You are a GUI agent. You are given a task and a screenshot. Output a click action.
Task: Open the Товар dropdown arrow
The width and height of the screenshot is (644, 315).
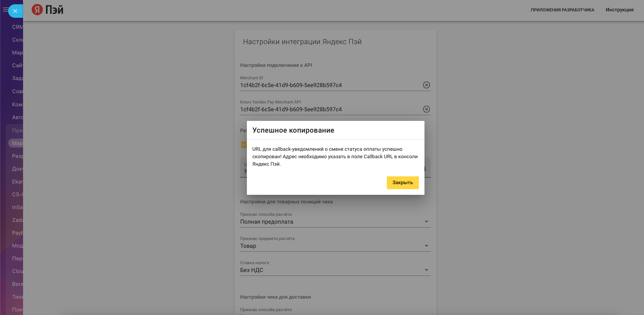click(426, 246)
